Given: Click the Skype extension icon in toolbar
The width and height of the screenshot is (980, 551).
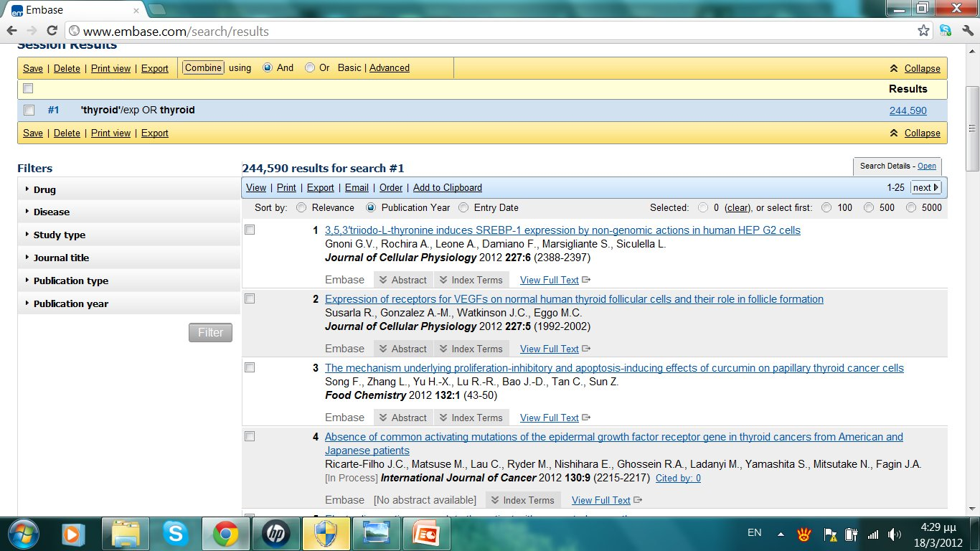Looking at the screenshot, I should (946, 31).
